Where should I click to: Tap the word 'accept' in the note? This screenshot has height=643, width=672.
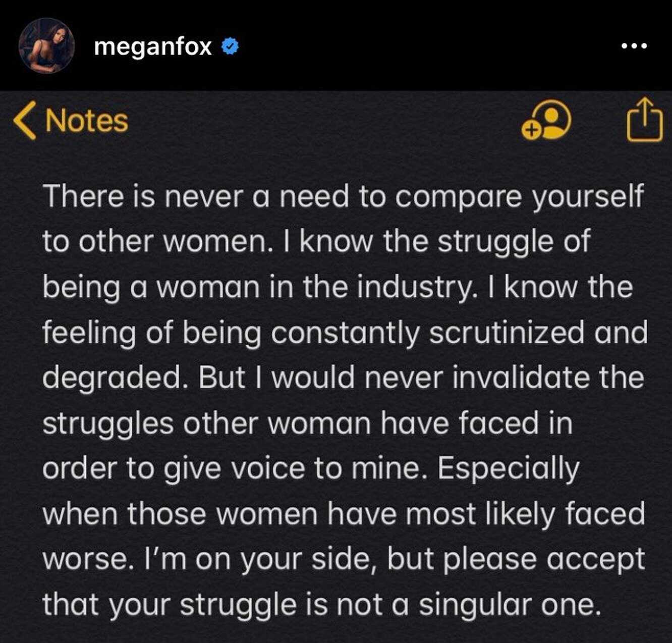(596, 560)
